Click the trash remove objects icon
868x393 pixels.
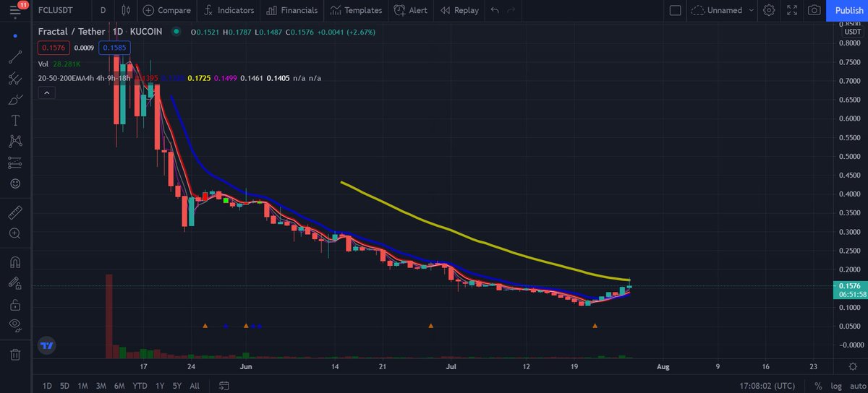click(15, 354)
